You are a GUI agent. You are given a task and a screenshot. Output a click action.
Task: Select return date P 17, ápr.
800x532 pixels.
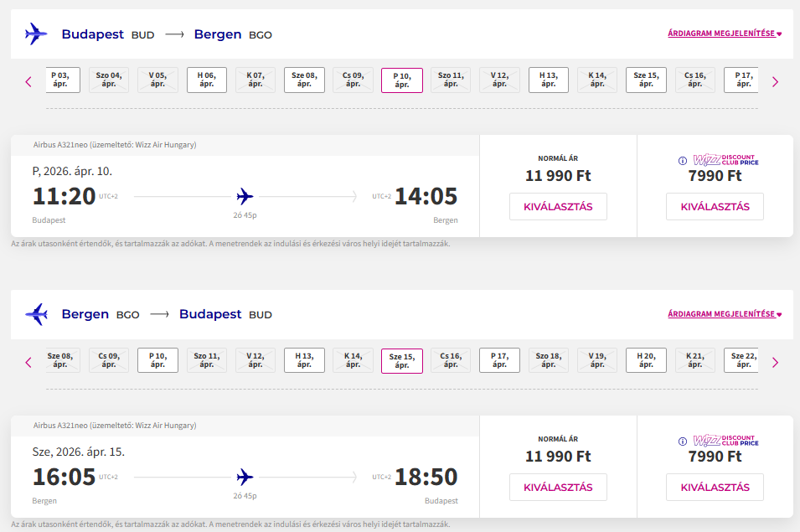[499, 360]
